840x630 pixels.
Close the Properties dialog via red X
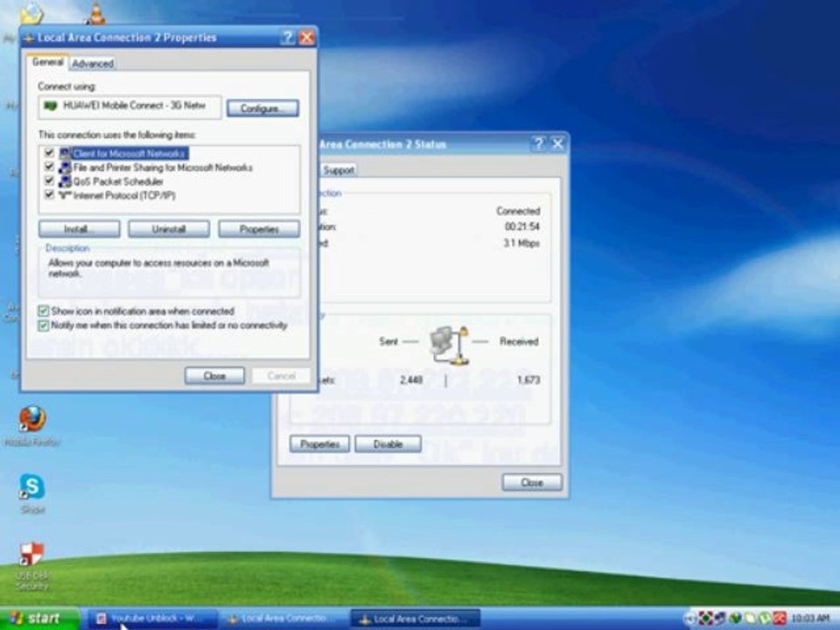[307, 38]
